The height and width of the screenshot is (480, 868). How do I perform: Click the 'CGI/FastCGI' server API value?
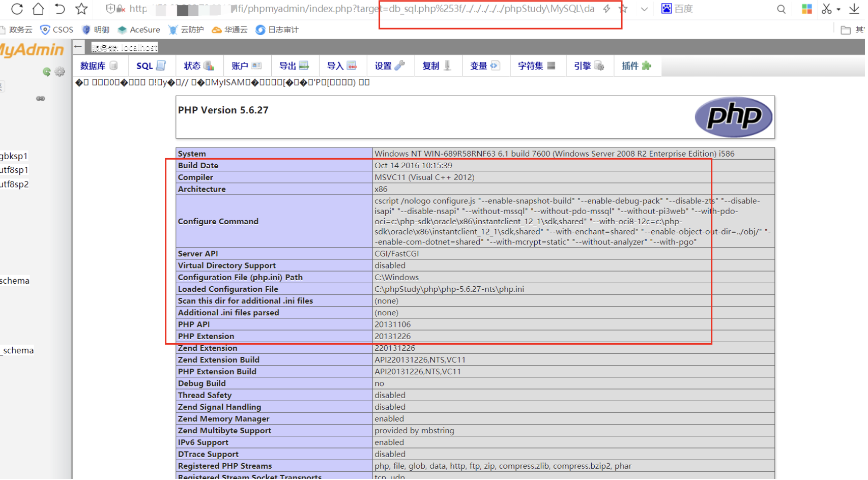click(397, 254)
